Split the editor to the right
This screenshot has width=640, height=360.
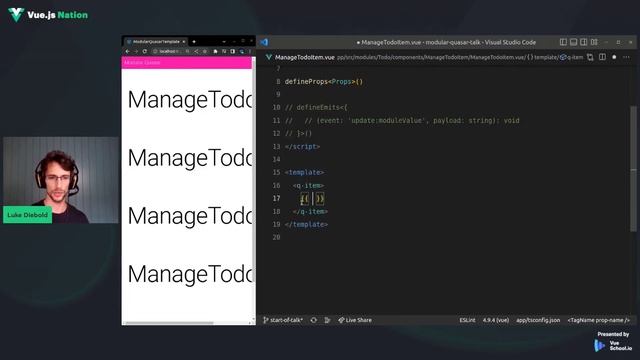point(602,57)
